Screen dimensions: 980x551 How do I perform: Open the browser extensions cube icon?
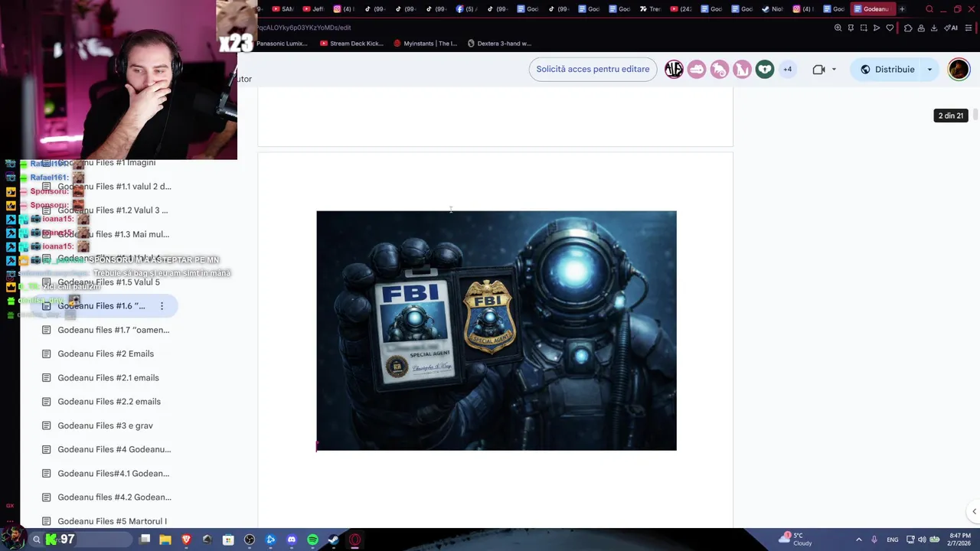pyautogui.click(x=908, y=28)
